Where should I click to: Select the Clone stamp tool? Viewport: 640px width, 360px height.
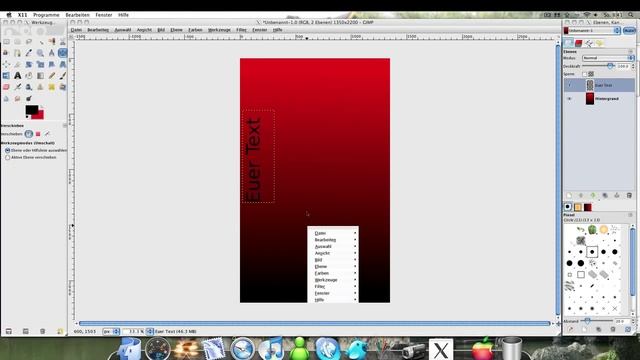[40, 87]
